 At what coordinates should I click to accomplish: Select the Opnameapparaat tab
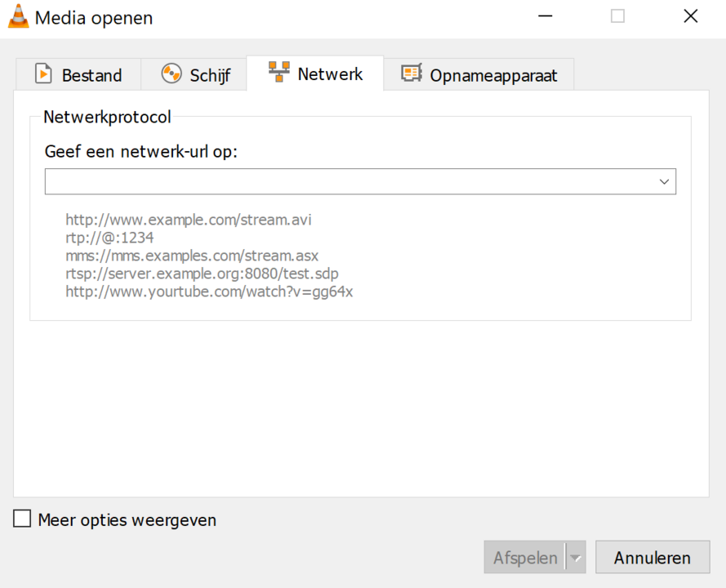click(479, 75)
